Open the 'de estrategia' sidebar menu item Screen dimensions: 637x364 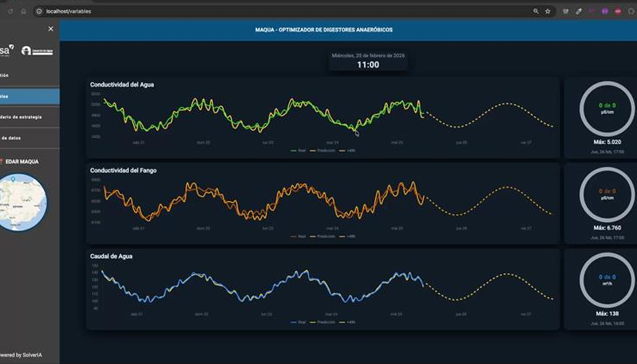tap(29, 117)
